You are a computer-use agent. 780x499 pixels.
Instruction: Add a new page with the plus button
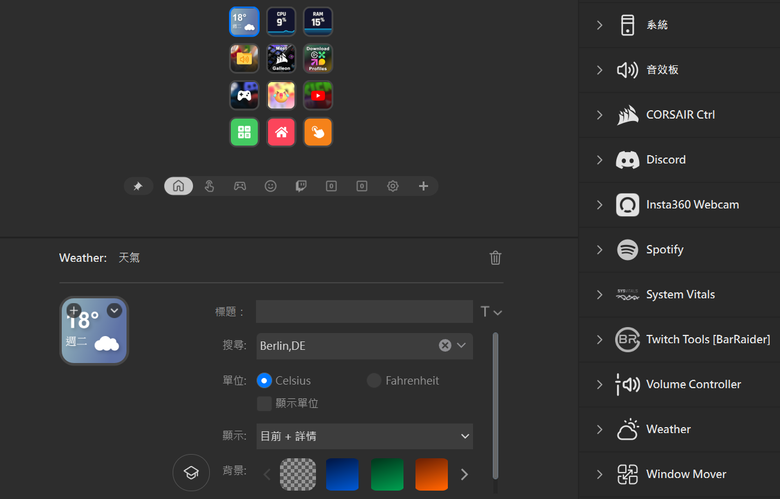(x=423, y=186)
